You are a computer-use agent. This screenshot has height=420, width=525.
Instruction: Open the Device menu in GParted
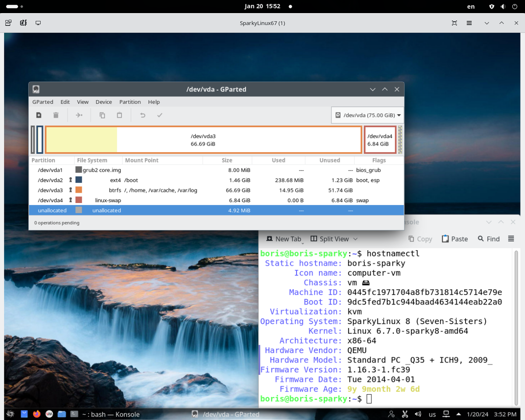pyautogui.click(x=104, y=101)
